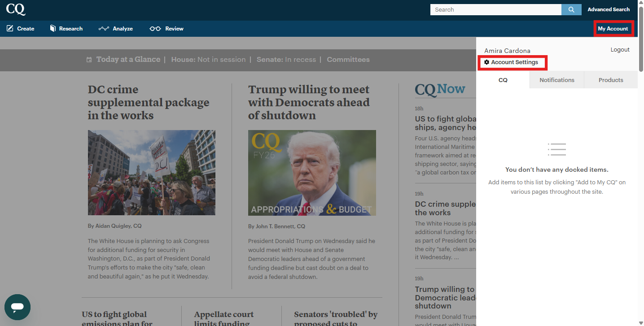Switch to the CQ tab
The width and height of the screenshot is (644, 326).
click(503, 80)
